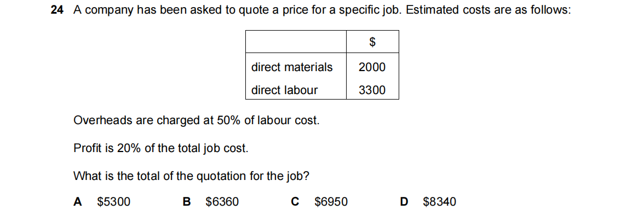
Task: Click the 'Profit is 20%' sentence
Action: click(160, 148)
